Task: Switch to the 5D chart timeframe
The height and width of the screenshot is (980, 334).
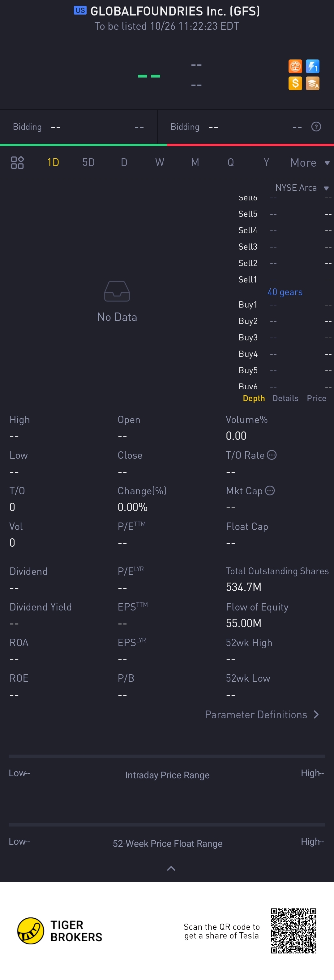Action: (88, 162)
